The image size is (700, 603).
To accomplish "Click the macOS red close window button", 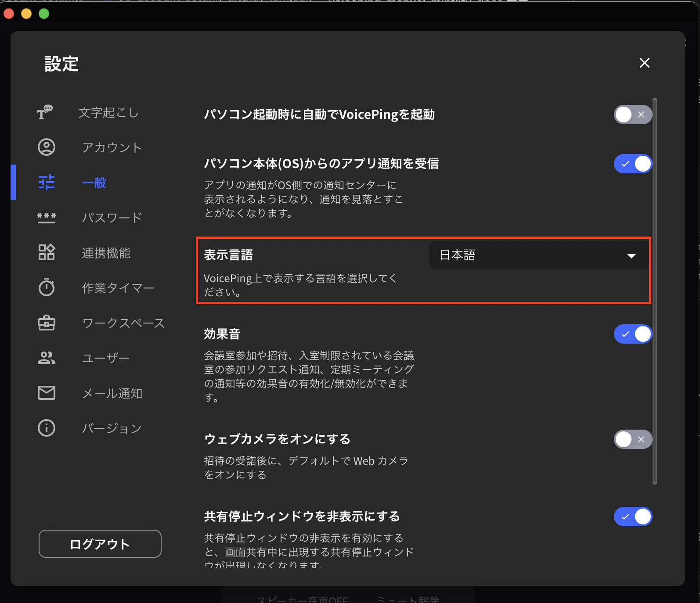I will point(9,14).
